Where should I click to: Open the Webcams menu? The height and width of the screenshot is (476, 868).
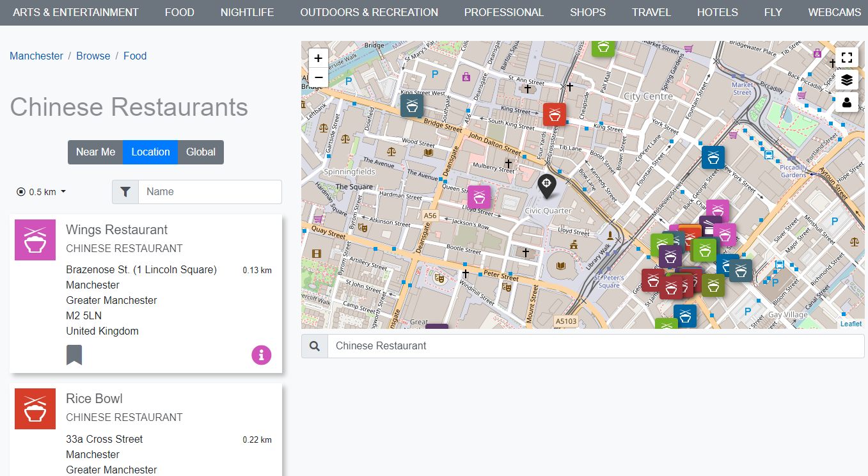(833, 12)
